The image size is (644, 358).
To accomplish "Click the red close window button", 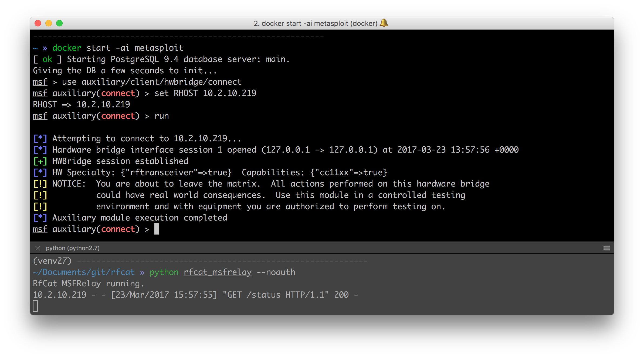I will (38, 23).
